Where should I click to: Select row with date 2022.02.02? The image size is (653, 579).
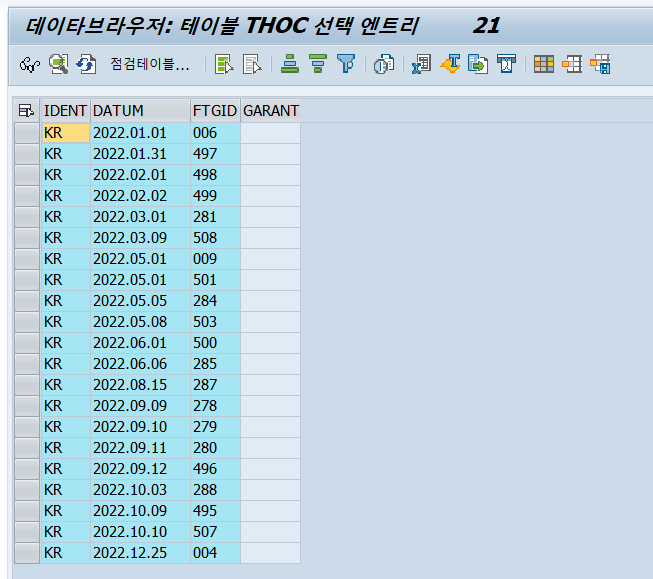point(27,196)
